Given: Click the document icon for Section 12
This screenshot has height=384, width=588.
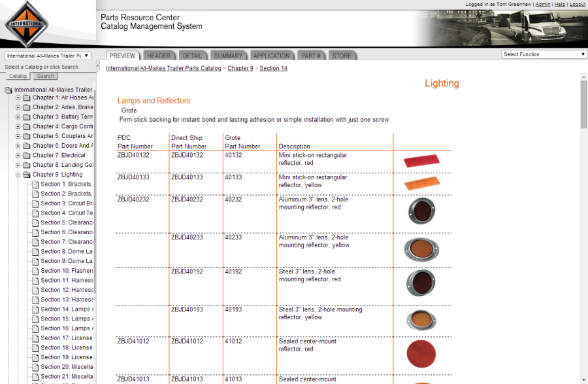Looking at the screenshot, I should [x=35, y=290].
